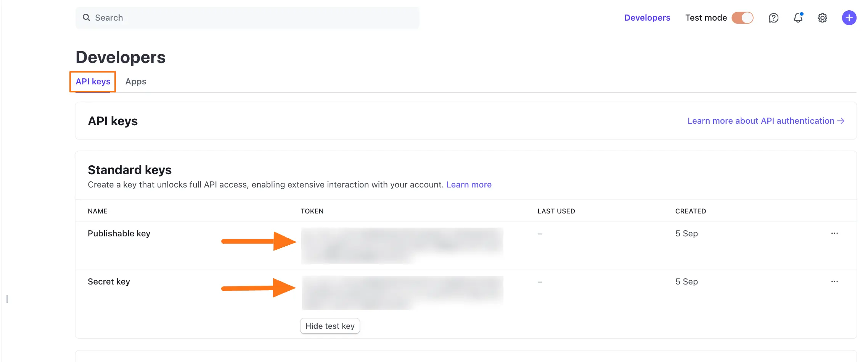Switch to the Apps tab

tap(136, 81)
